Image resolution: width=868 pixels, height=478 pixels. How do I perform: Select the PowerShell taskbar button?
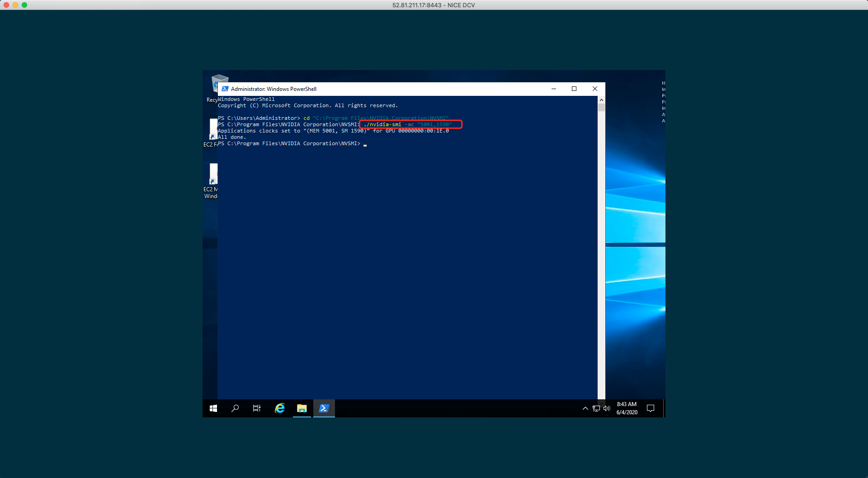pyautogui.click(x=324, y=408)
